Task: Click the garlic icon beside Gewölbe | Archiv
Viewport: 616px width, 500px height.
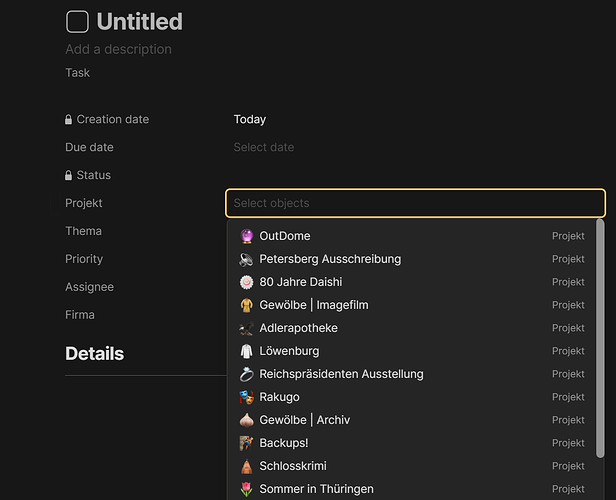Action: [246, 420]
